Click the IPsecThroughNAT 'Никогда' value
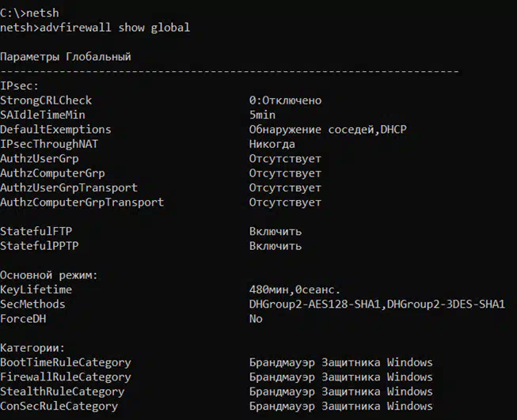Viewport: 517px width, 420px height. click(x=272, y=144)
